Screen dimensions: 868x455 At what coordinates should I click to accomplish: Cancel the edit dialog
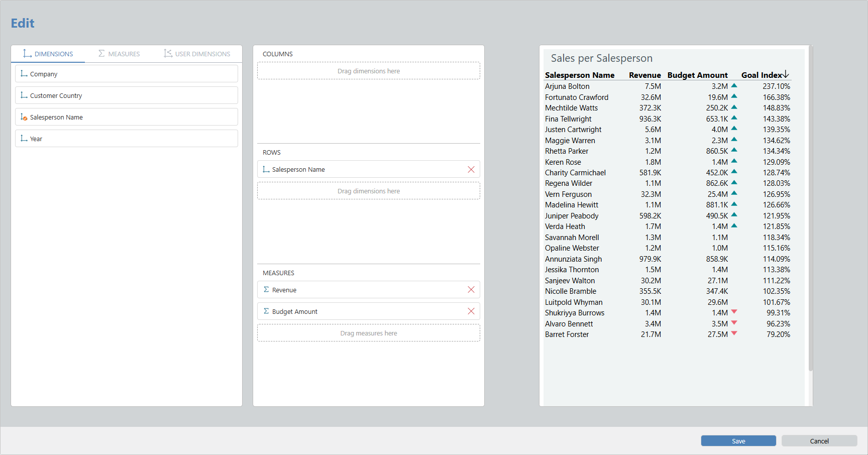(819, 441)
